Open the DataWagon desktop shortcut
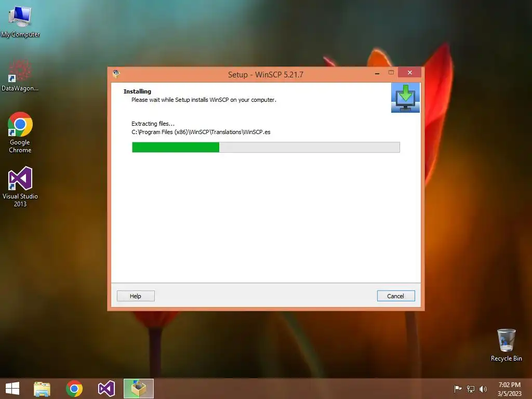The width and height of the screenshot is (532, 399). [x=20, y=75]
